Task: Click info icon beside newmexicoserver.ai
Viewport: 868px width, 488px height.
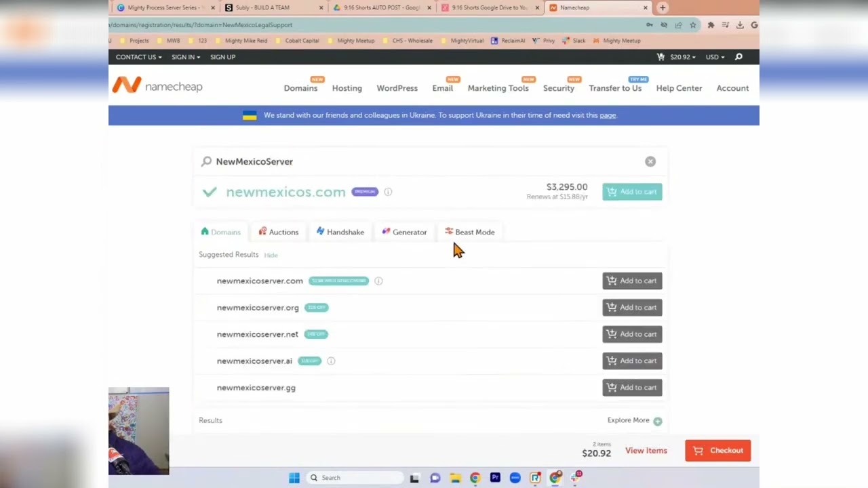Action: coord(331,361)
